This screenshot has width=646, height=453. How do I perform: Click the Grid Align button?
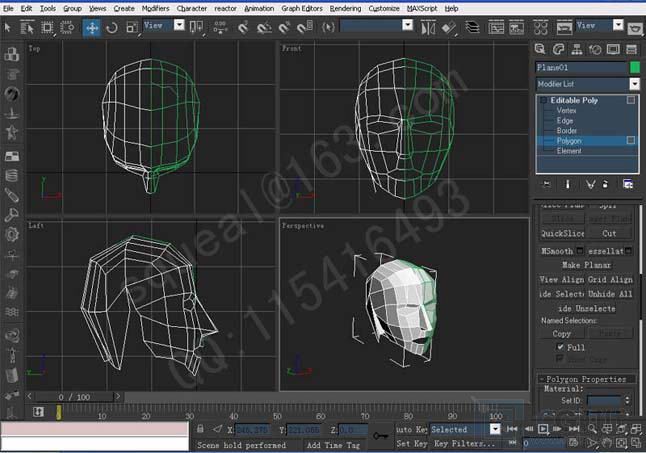(x=610, y=280)
